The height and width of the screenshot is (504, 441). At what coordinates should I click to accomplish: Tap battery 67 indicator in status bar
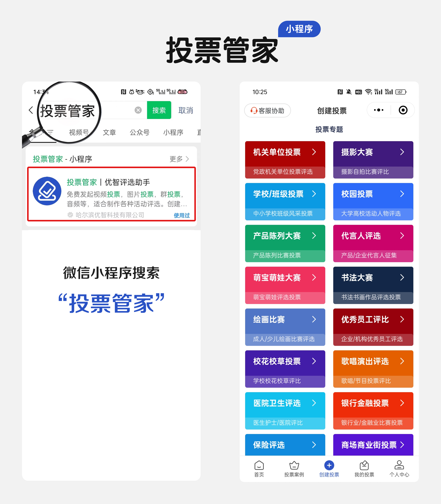[401, 92]
